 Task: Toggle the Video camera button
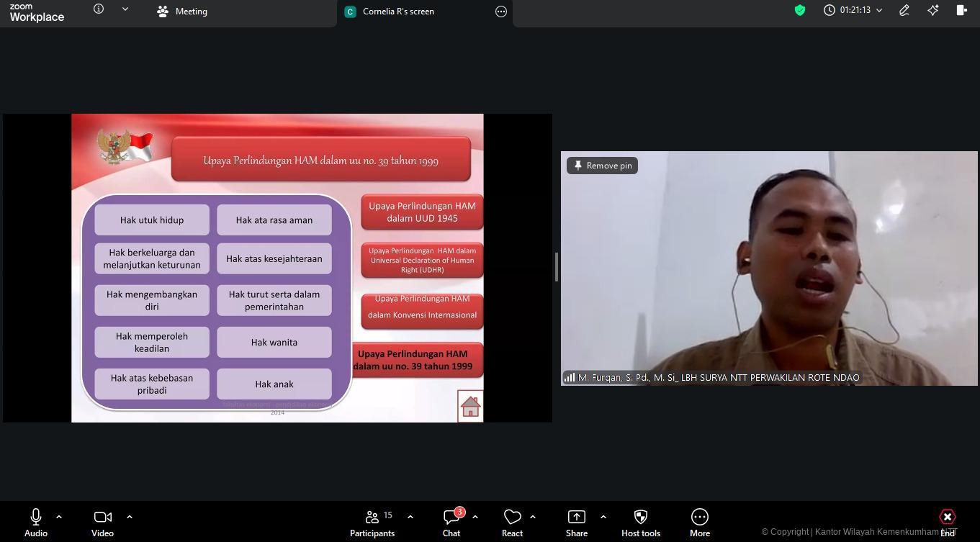coord(102,523)
